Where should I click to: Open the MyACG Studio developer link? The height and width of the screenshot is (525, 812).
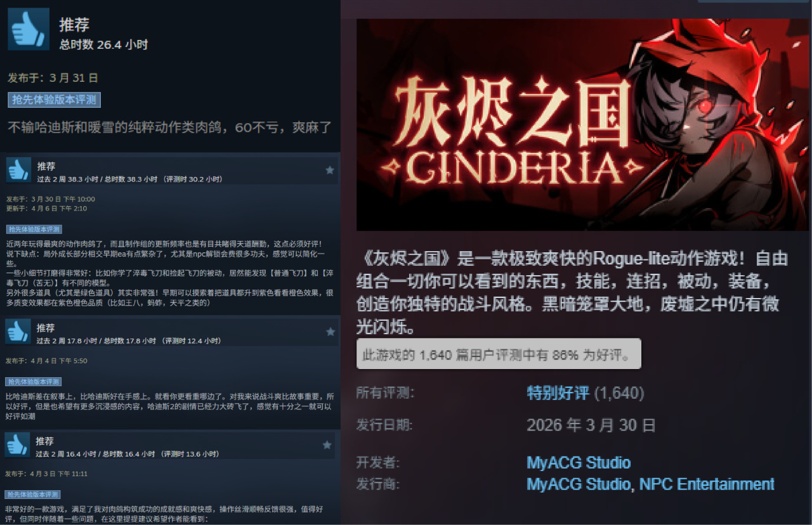click(x=579, y=462)
